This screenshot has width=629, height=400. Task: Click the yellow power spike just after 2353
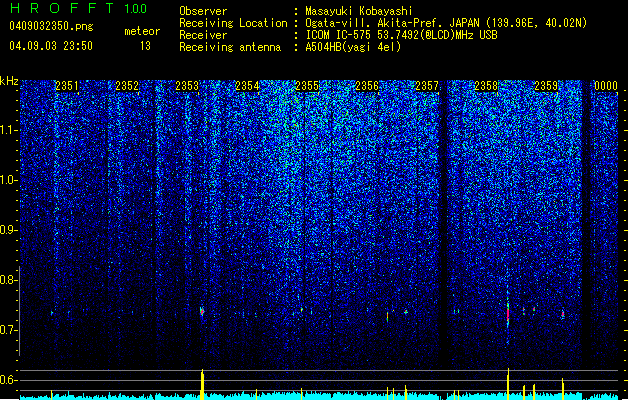coord(202,384)
